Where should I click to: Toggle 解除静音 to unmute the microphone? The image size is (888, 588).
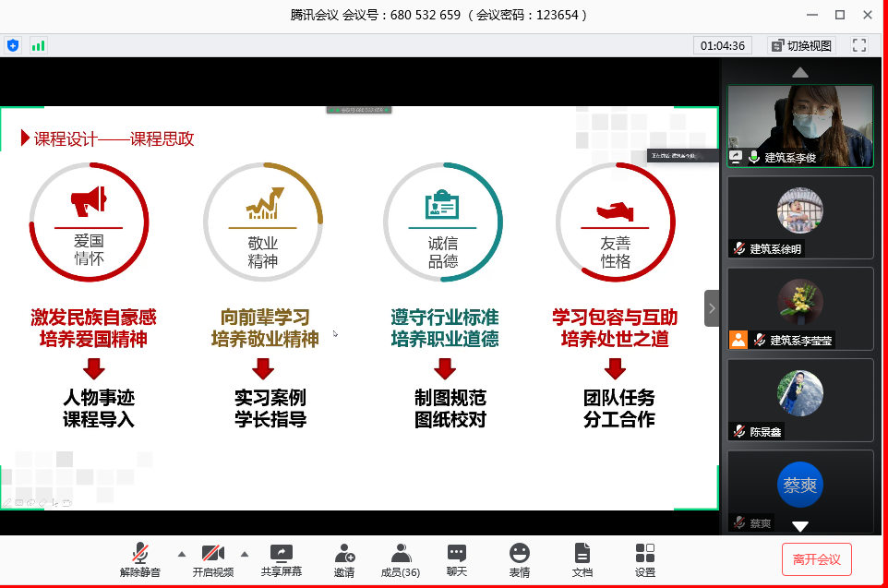pyautogui.click(x=139, y=558)
